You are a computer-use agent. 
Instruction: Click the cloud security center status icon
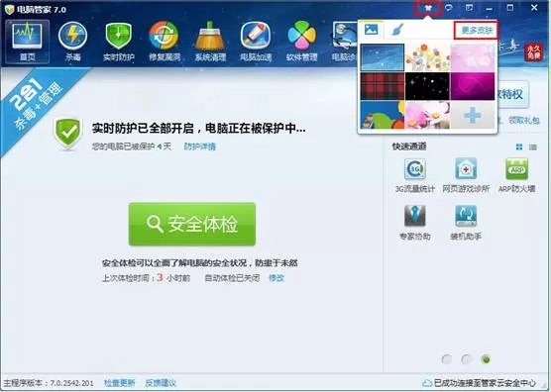pyautogui.click(x=427, y=382)
